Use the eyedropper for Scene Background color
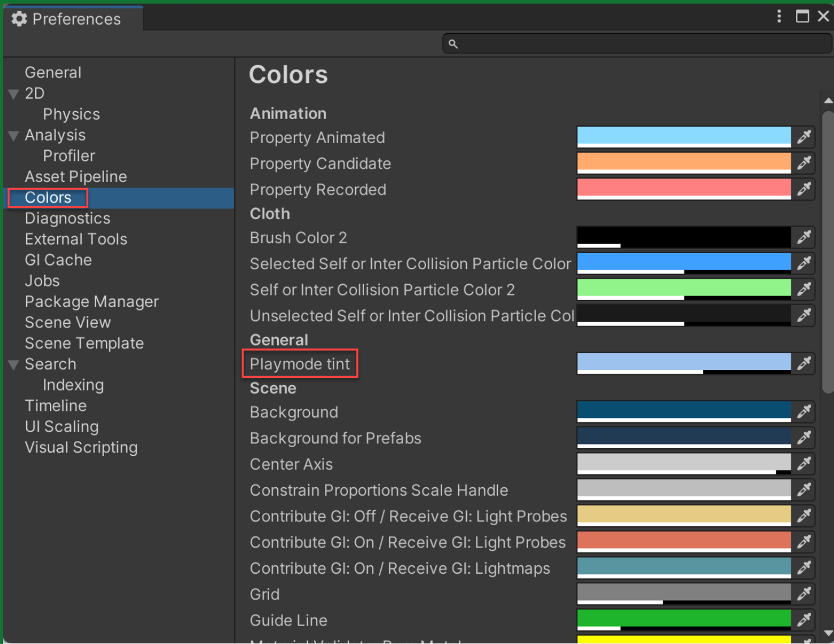Image resolution: width=834 pixels, height=644 pixels. [x=803, y=412]
